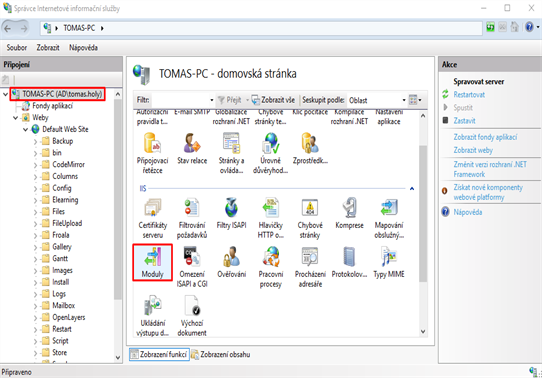
Task: Click the connections tree scroll down arrow
Action: tap(118, 358)
